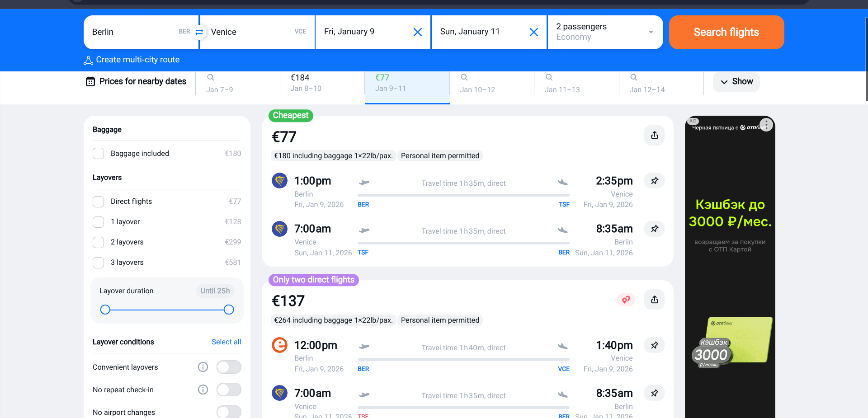Pin the 7:00am Venice return flight

point(654,229)
